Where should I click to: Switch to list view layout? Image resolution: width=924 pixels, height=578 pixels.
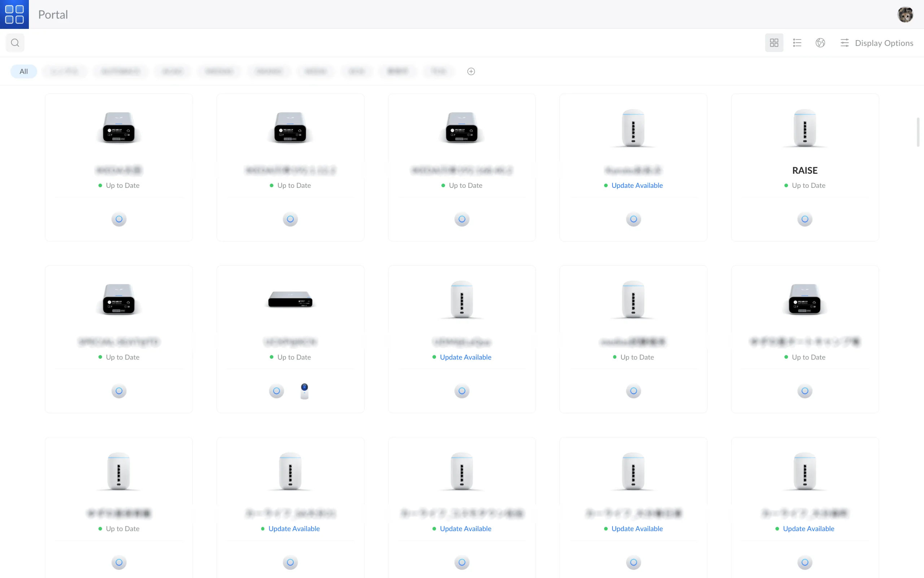[797, 42]
